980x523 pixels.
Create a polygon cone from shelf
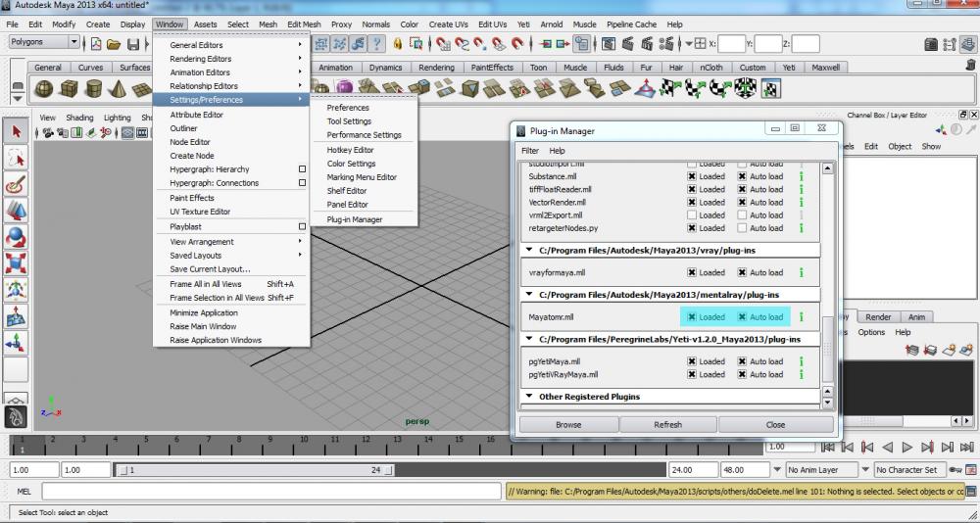(119, 89)
